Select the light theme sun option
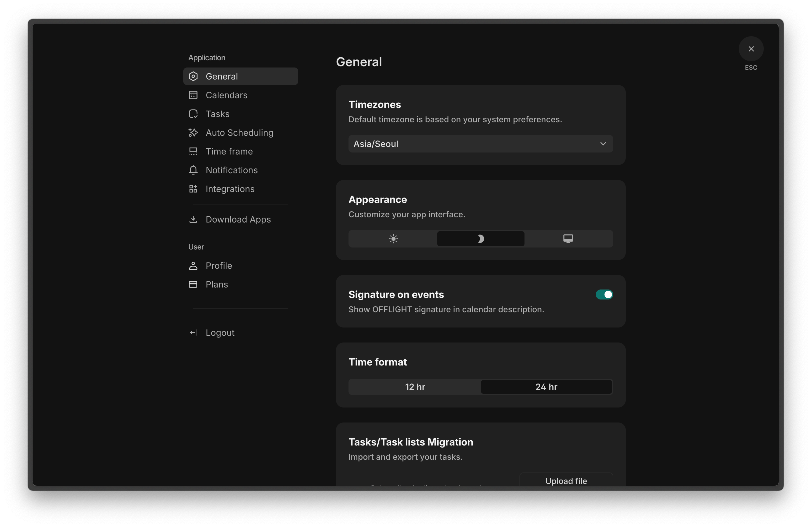The width and height of the screenshot is (812, 528). (x=393, y=239)
